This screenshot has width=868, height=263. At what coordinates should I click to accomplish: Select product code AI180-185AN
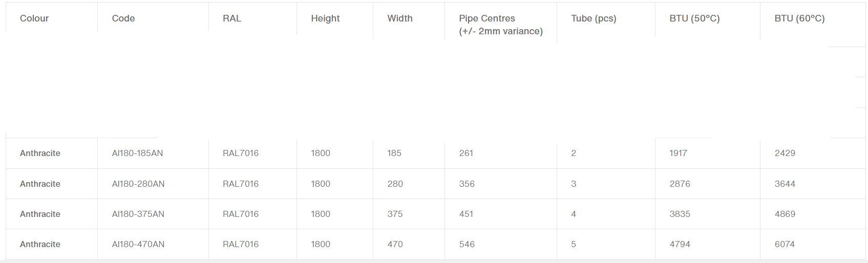[137, 153]
